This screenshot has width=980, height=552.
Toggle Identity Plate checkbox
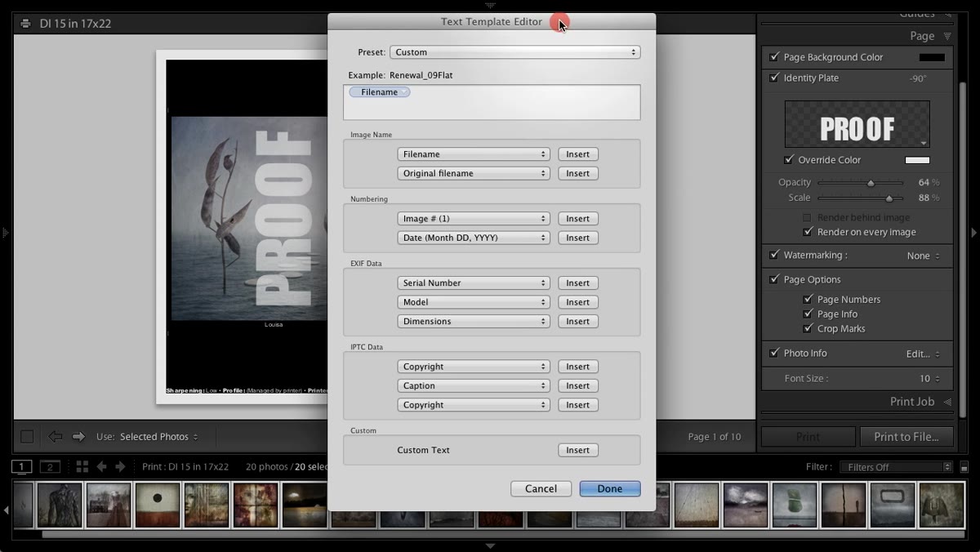tap(774, 78)
